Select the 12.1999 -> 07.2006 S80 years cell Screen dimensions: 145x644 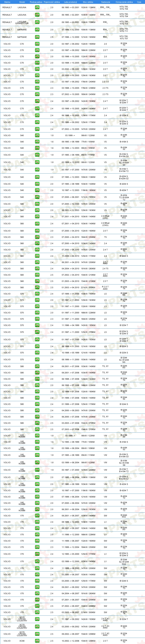pyautogui.click(x=70, y=392)
